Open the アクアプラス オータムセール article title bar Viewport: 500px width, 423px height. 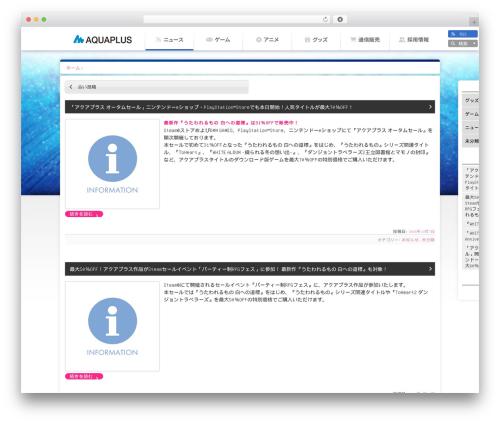click(x=250, y=107)
